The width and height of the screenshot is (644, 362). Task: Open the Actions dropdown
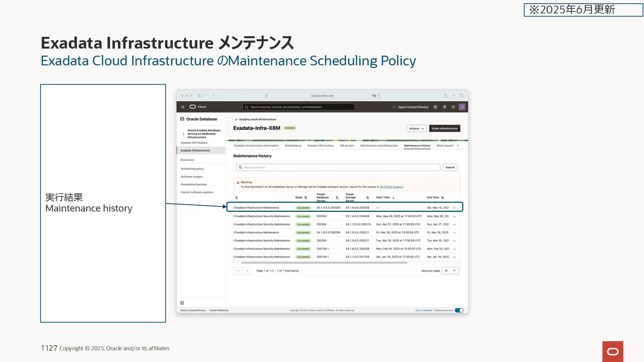click(416, 128)
